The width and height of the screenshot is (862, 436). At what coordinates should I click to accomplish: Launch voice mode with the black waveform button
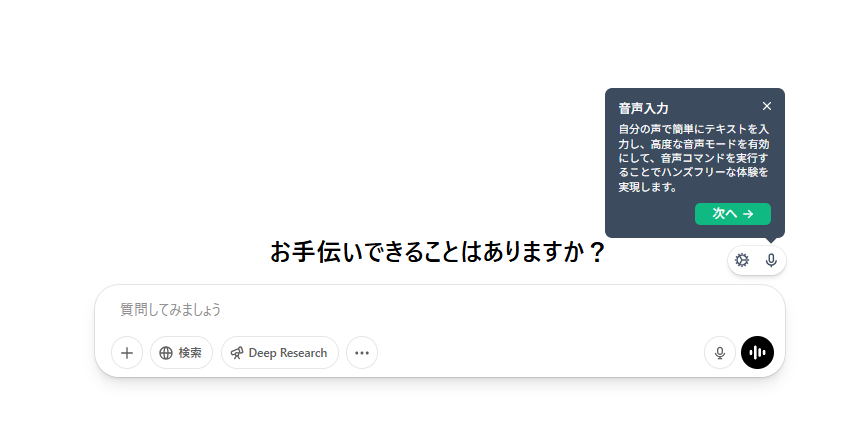pos(757,352)
